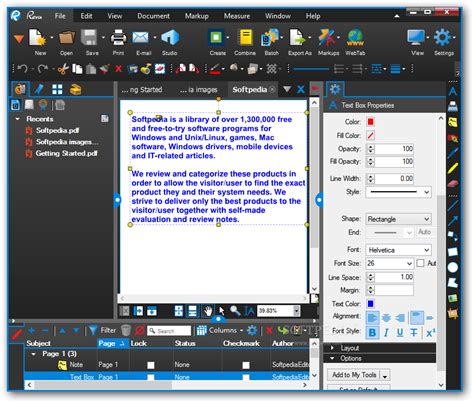Toggle Strikethrough font style
Image resolution: width=474 pixels, height=403 pixels.
click(414, 332)
